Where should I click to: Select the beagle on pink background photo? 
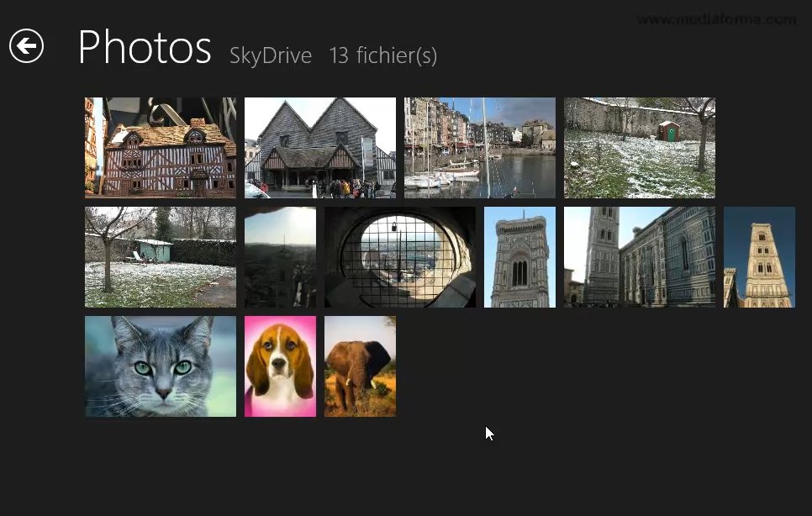pyautogui.click(x=280, y=366)
